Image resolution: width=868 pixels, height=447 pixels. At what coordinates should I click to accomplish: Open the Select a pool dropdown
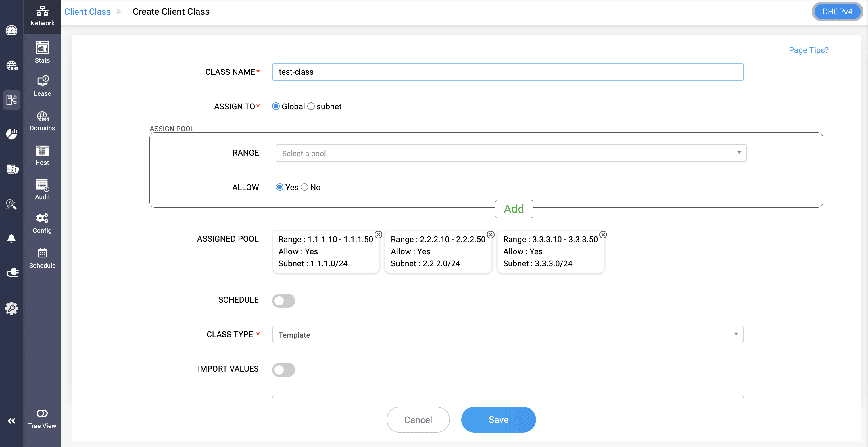point(511,153)
